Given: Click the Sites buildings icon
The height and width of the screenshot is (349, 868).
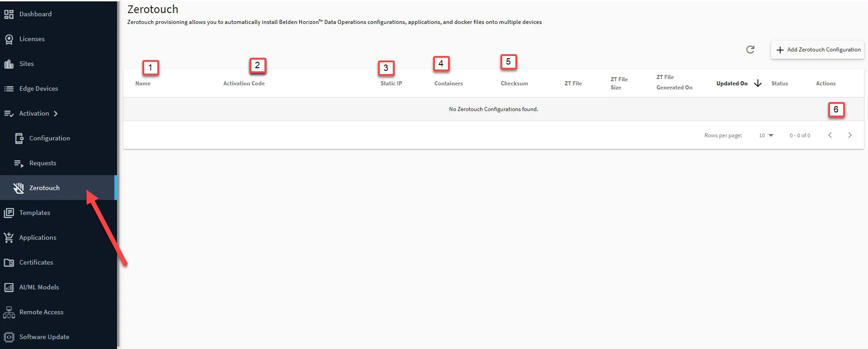Looking at the screenshot, I should (9, 64).
